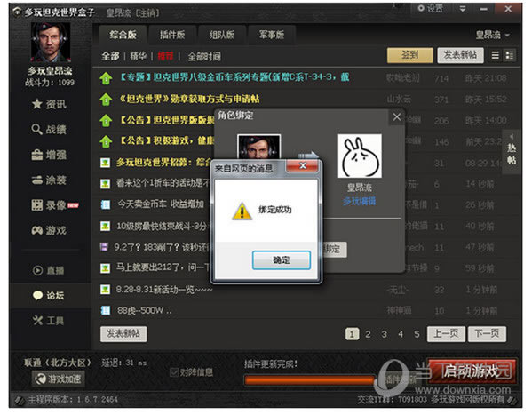532x415 pixels.
Task: Open 设置 settings gear
Action: pos(431,8)
